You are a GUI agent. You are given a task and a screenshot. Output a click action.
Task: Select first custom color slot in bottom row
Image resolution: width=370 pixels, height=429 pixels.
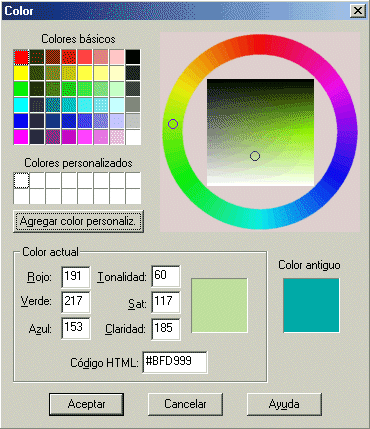(21, 196)
